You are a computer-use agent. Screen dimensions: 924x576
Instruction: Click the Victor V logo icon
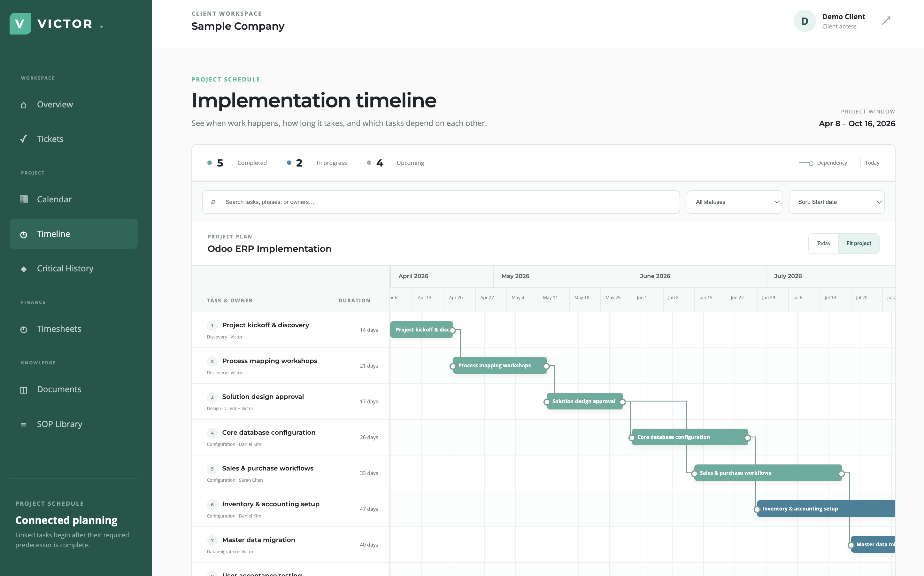(x=20, y=24)
